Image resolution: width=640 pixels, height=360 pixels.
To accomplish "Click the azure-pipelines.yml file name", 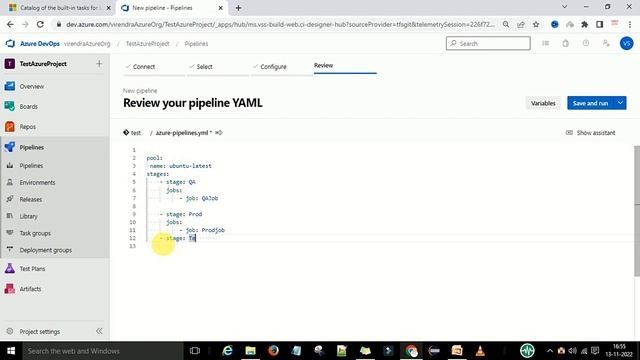I will [182, 133].
